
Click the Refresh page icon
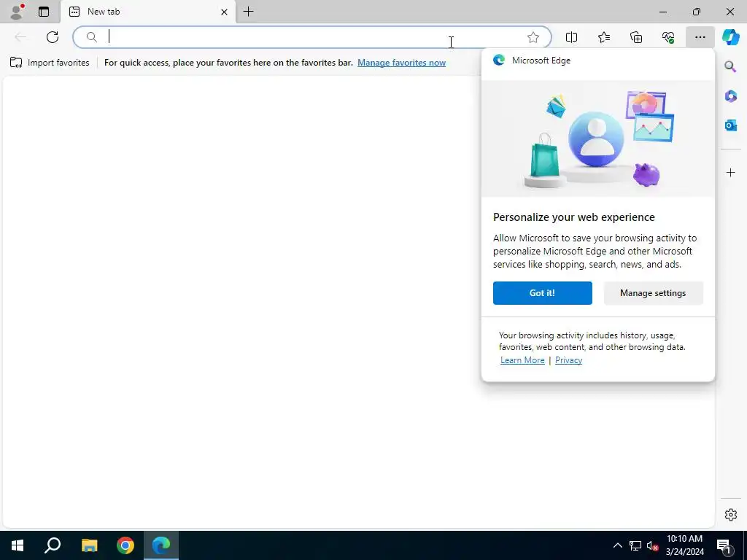(x=53, y=37)
